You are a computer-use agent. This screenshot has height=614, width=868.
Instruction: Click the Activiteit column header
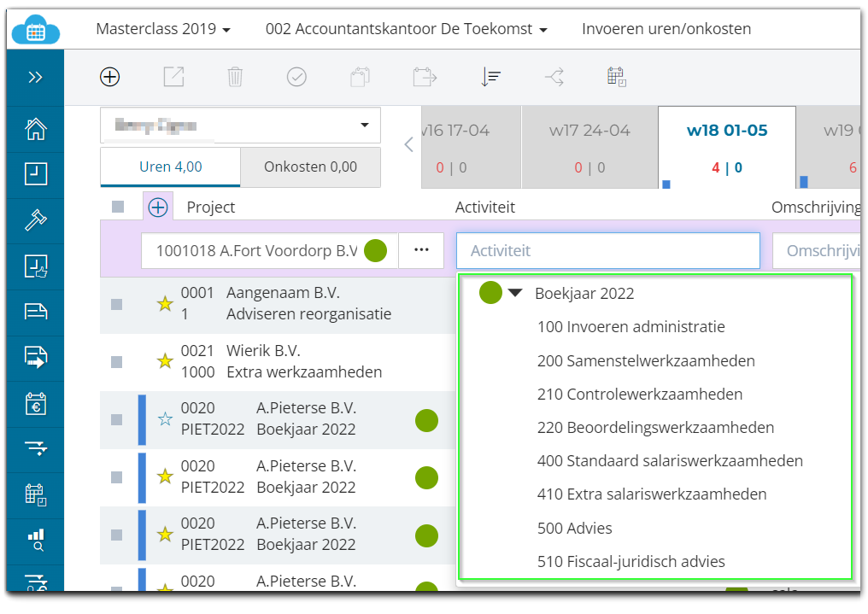tap(485, 207)
